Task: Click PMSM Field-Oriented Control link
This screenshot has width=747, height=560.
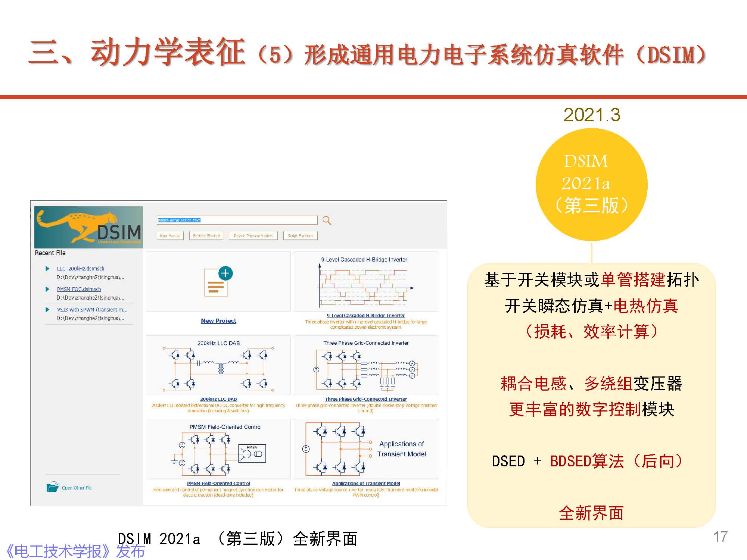Action: [218, 484]
